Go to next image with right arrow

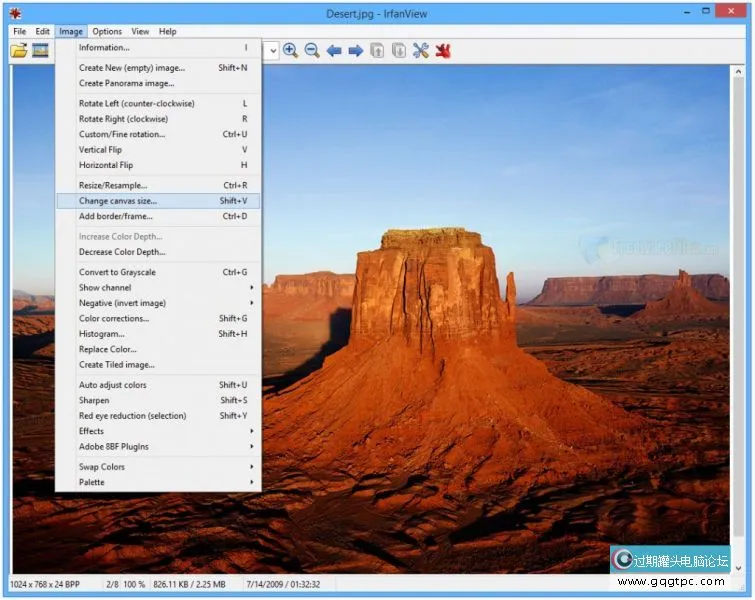coord(356,50)
